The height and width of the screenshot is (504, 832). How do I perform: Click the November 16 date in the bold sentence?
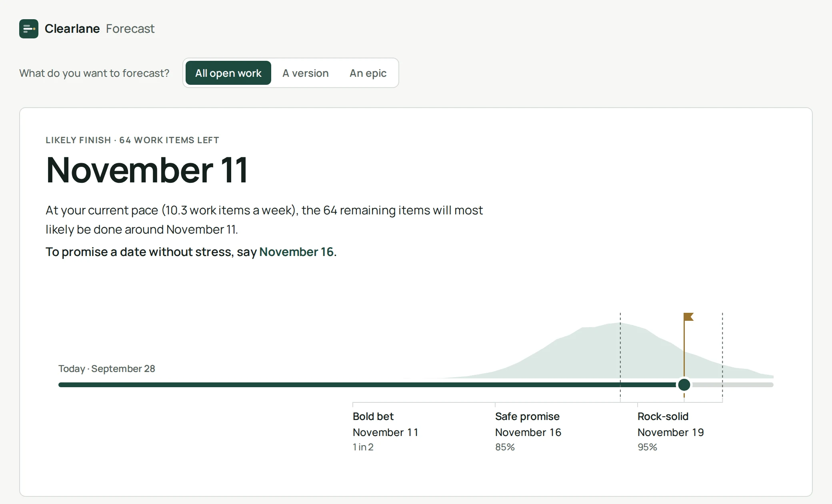coord(296,252)
